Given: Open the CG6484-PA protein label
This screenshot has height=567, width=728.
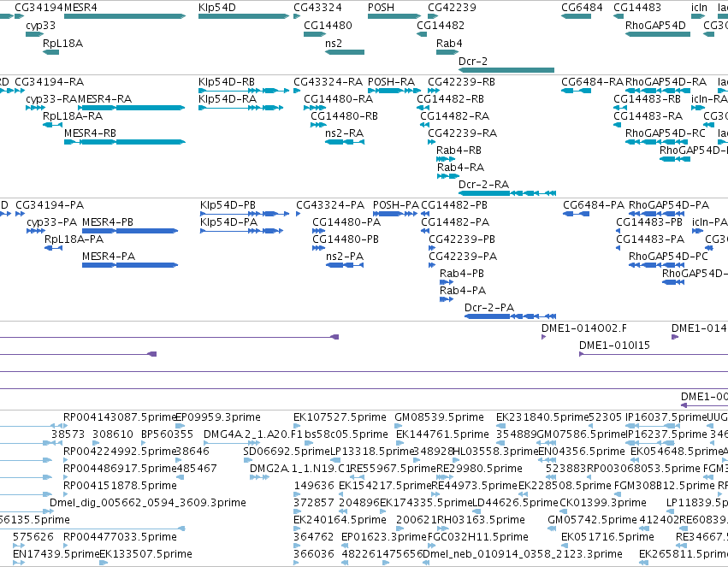Looking at the screenshot, I should tap(594, 205).
